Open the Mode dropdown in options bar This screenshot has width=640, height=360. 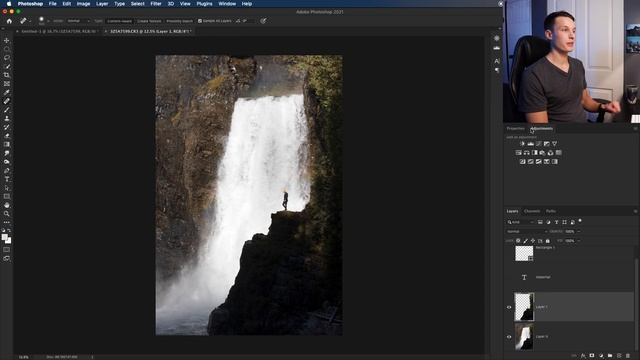78,21
